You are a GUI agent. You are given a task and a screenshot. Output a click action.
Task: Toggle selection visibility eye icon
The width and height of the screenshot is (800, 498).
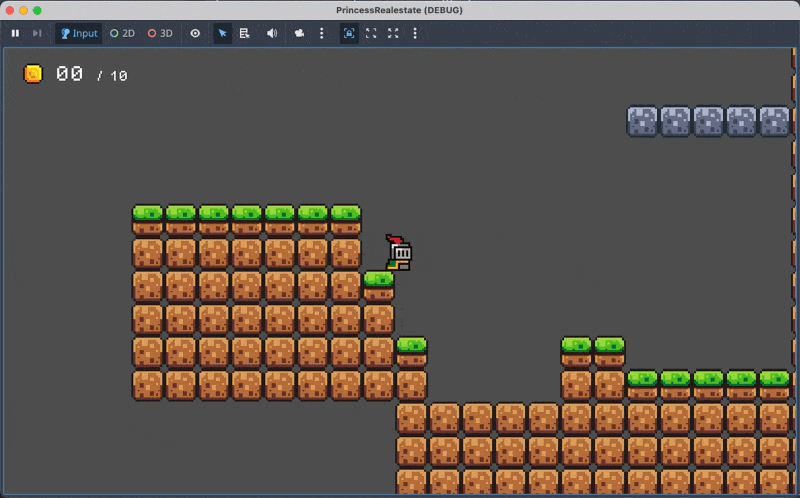click(x=195, y=33)
